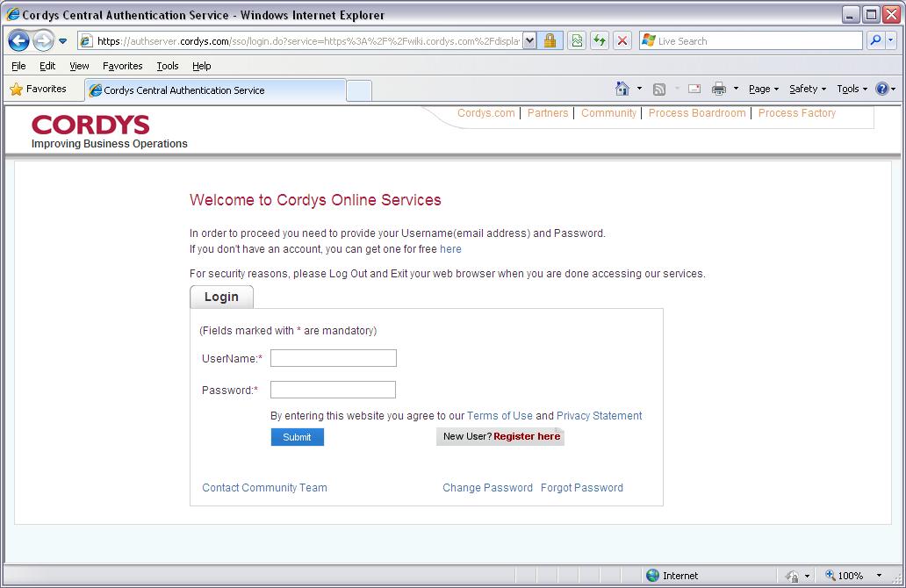
Task: Click the Read Mail icon
Action: [694, 89]
